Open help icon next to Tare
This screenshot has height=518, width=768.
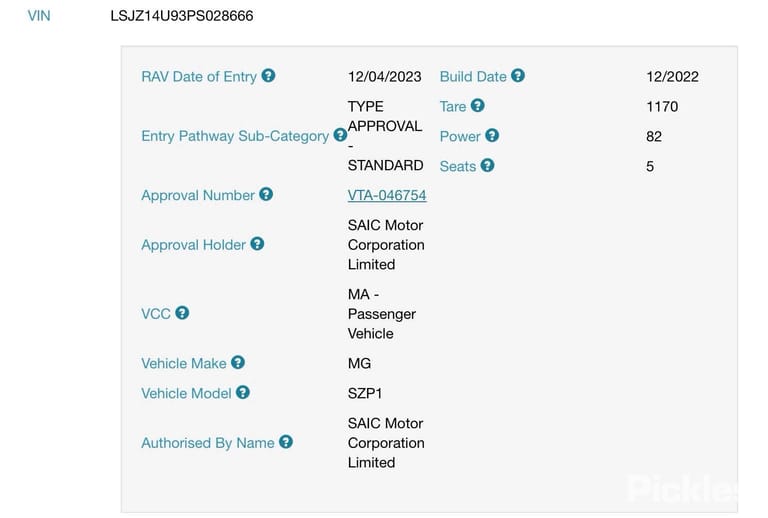[x=478, y=106]
